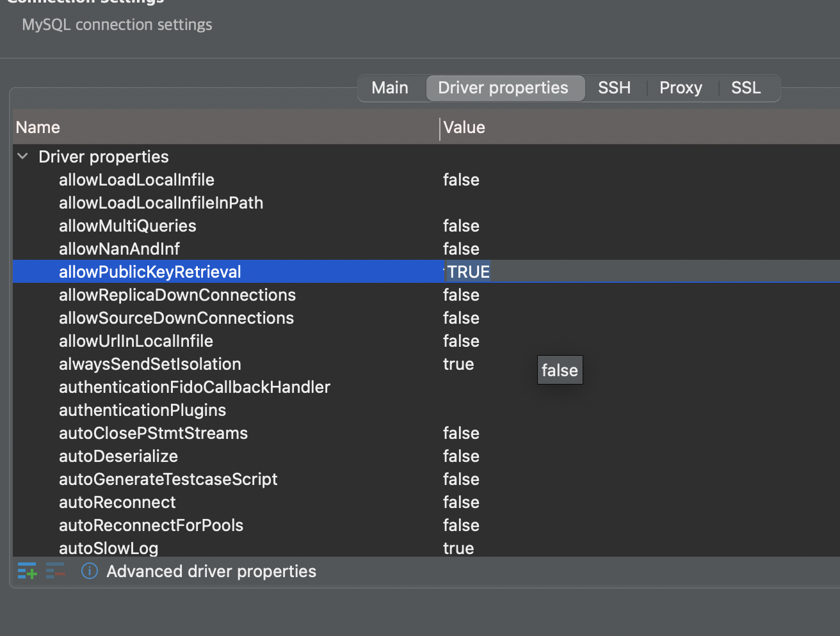The width and height of the screenshot is (840, 636).
Task: Select autoReconnectForPools property
Action: pos(151,525)
